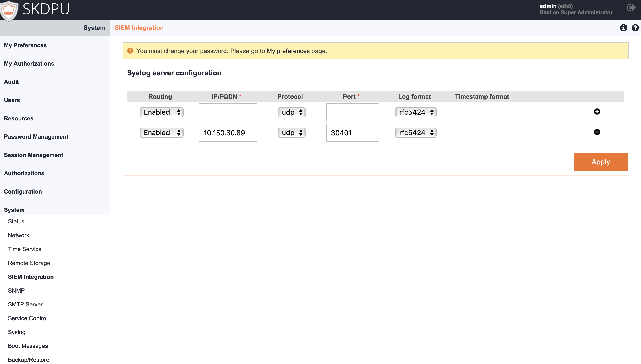
Task: Open Audit menu in sidebar
Action: click(11, 82)
